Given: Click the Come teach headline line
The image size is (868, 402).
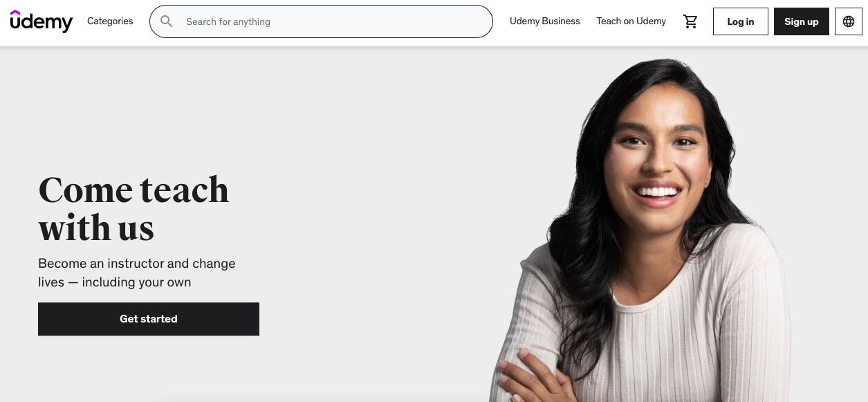Looking at the screenshot, I should (x=133, y=190).
